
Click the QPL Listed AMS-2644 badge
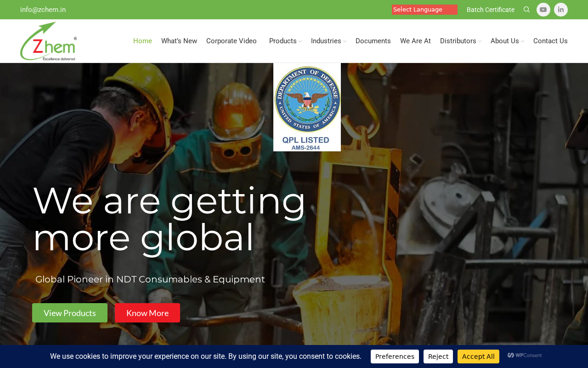[x=307, y=107]
